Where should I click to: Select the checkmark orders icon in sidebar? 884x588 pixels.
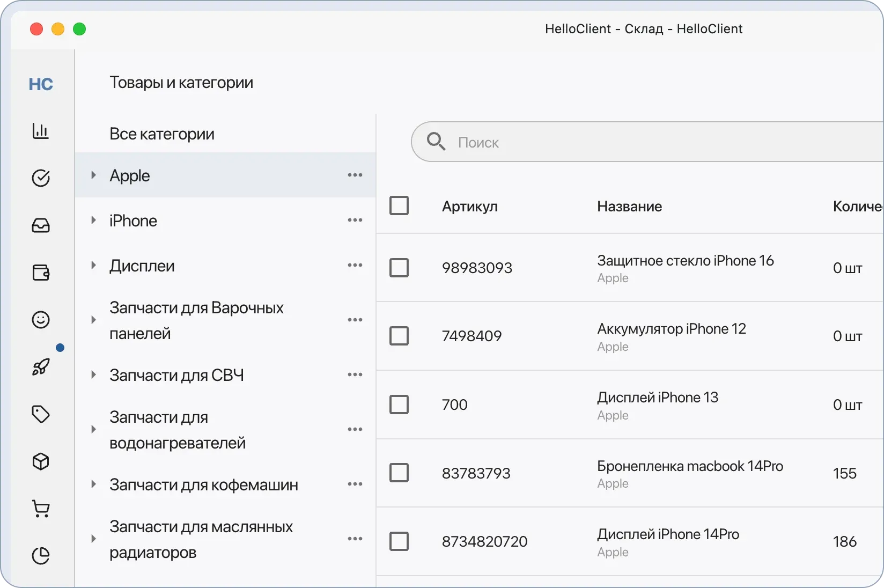click(41, 178)
